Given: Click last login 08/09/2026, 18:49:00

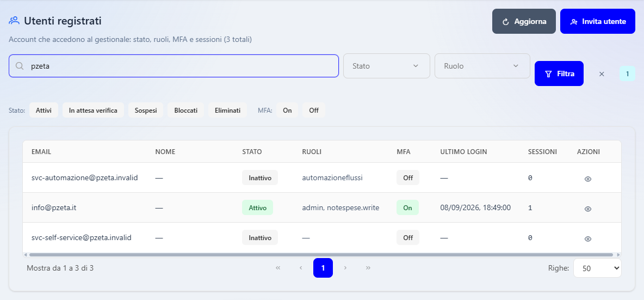Looking at the screenshot, I should pyautogui.click(x=475, y=207).
